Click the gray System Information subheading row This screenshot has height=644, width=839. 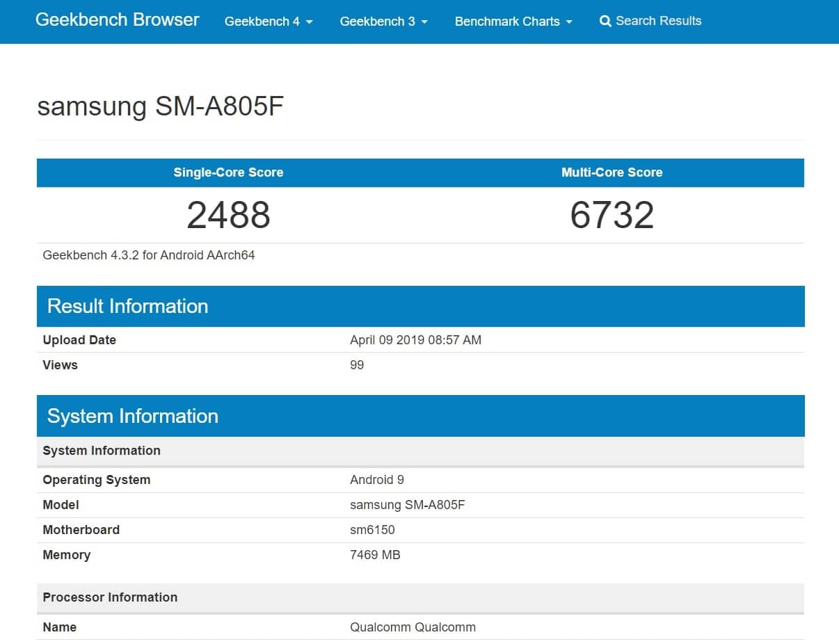420,451
